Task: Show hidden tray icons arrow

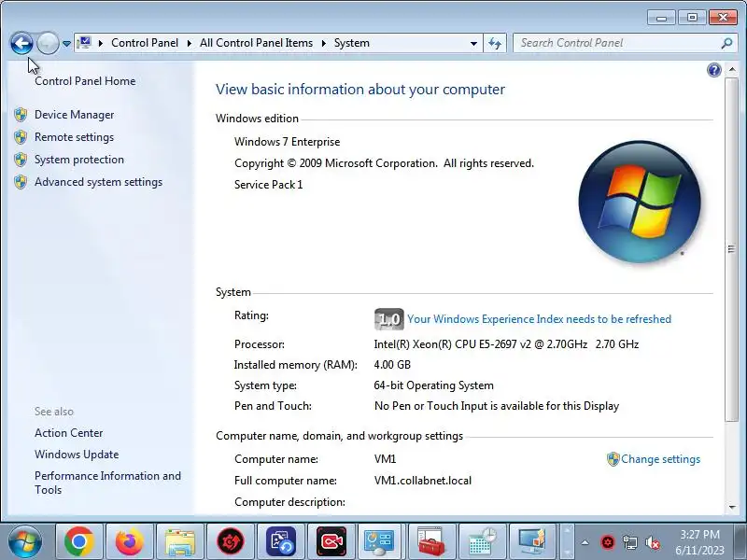Action: [x=585, y=542]
